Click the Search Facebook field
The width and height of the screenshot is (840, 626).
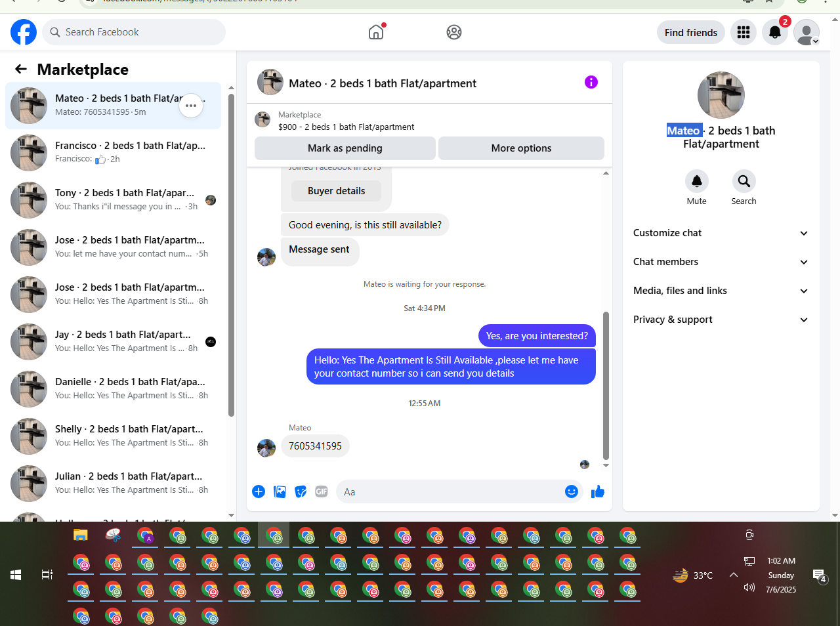click(x=134, y=32)
